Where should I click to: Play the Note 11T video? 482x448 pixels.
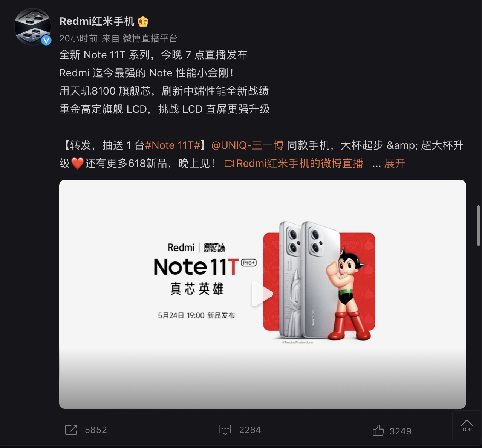(x=262, y=294)
